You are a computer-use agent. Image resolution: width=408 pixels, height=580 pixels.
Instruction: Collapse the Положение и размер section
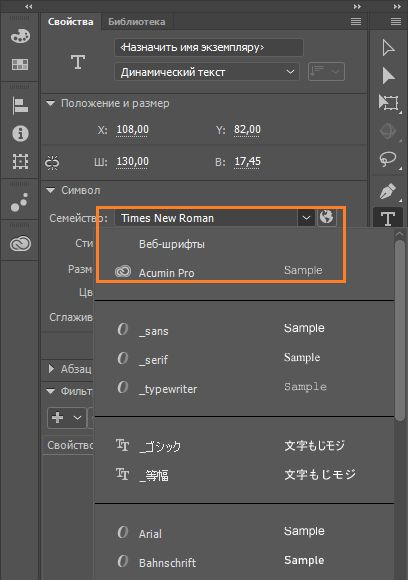(x=51, y=103)
